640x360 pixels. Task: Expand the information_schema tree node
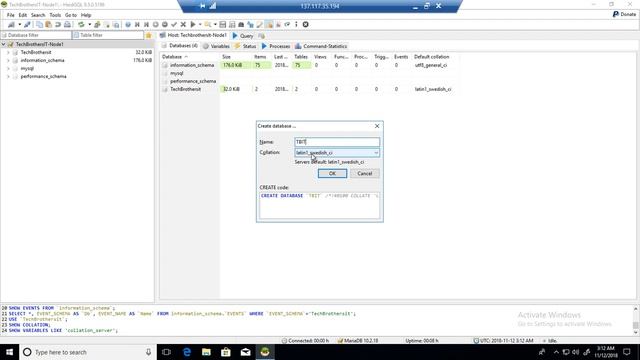coord(8,60)
